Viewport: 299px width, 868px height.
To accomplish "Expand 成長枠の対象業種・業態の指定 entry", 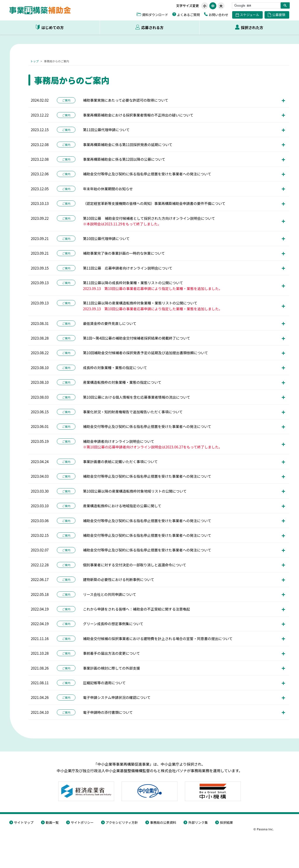I will coord(283,368).
